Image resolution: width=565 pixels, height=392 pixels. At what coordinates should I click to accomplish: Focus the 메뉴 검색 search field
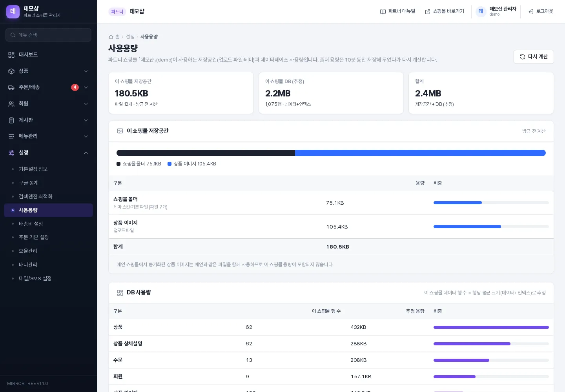pyautogui.click(x=48, y=35)
